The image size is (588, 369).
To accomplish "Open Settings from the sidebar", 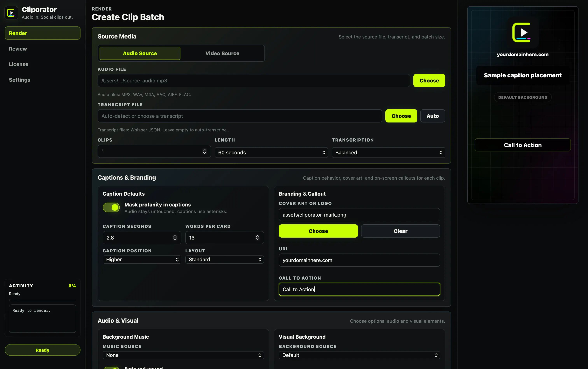I will pos(42,80).
